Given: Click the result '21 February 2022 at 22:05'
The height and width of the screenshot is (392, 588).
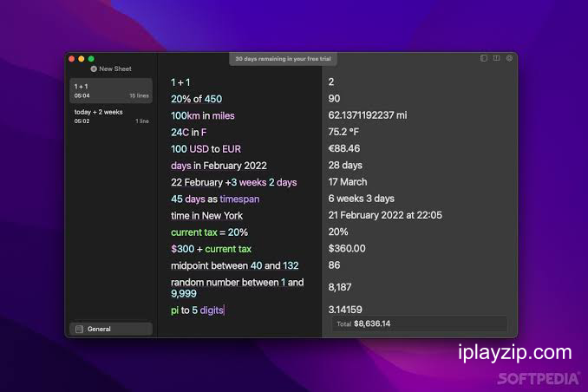Looking at the screenshot, I should [385, 215].
